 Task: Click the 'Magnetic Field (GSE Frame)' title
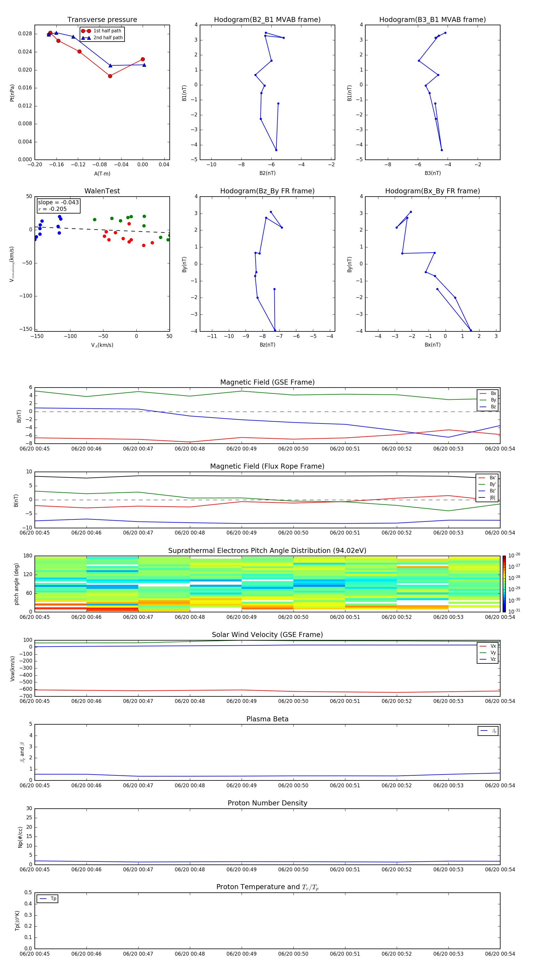tap(267, 382)
